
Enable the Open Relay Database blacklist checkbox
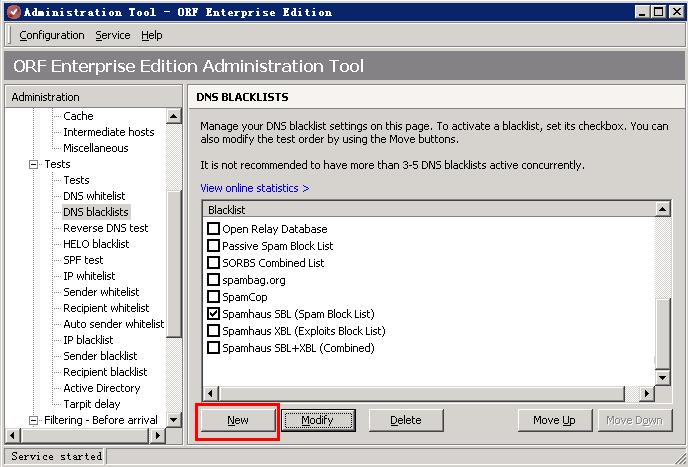[213, 229]
